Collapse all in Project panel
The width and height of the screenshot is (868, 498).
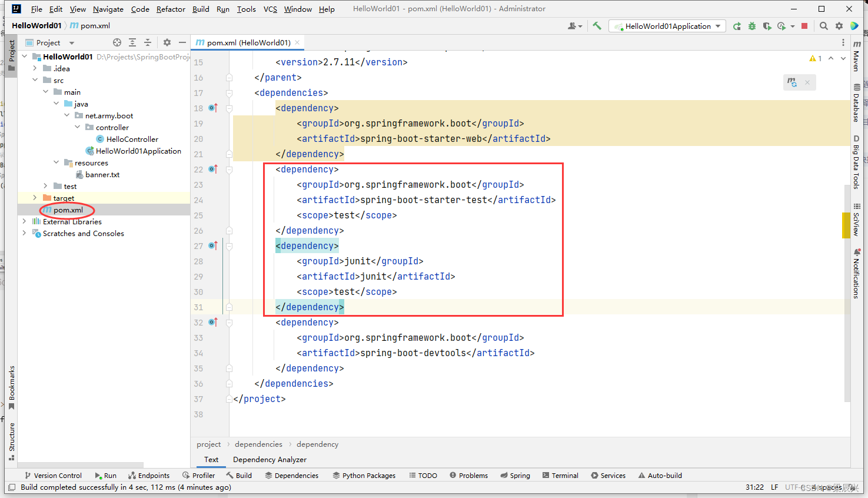(x=148, y=42)
